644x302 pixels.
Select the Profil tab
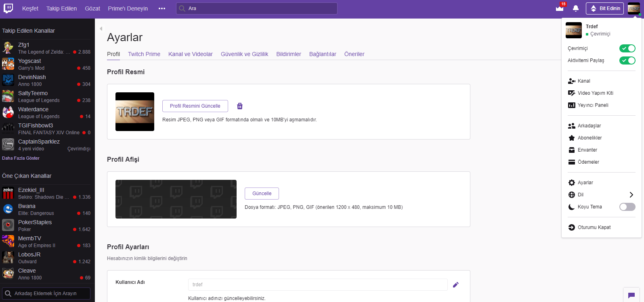[x=113, y=54]
